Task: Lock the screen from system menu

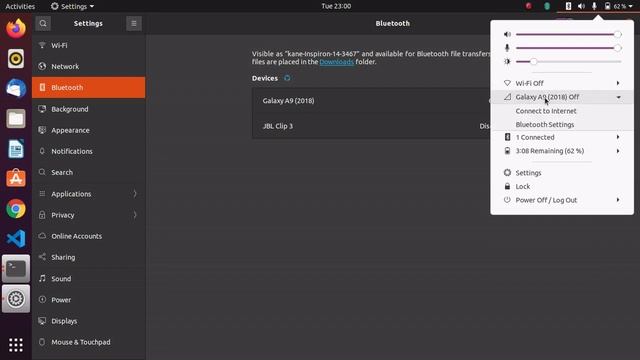Action: (562, 186)
